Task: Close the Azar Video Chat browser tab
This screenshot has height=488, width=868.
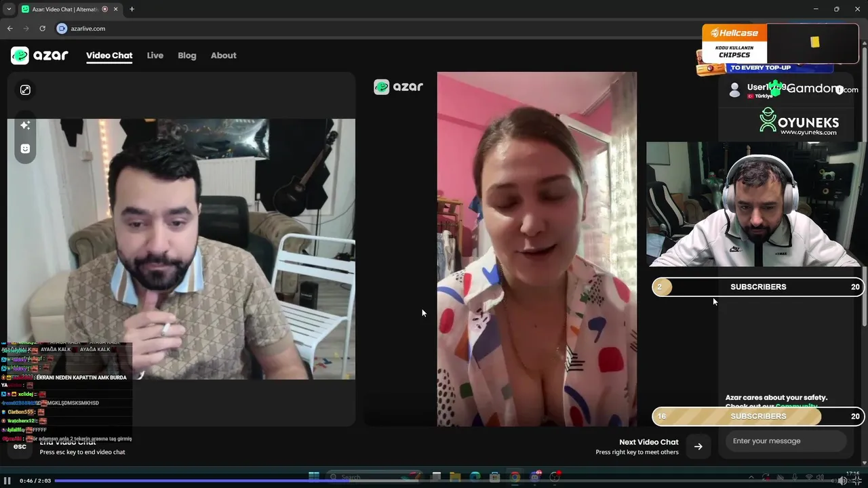Action: click(116, 9)
